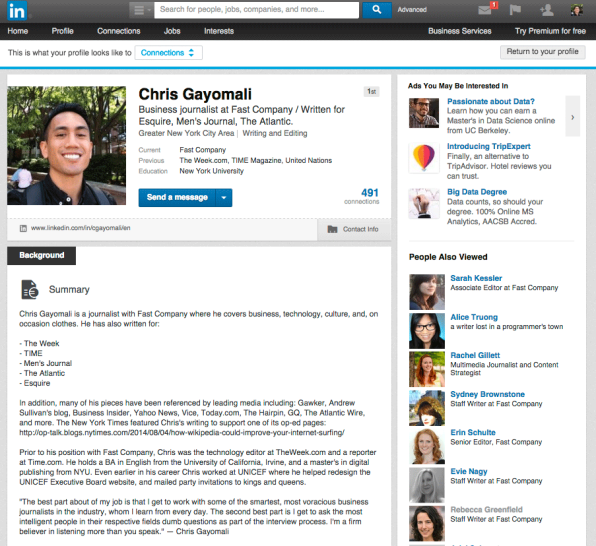Open Erin Schulte's name link
This screenshot has width=596, height=546.
coord(473,433)
